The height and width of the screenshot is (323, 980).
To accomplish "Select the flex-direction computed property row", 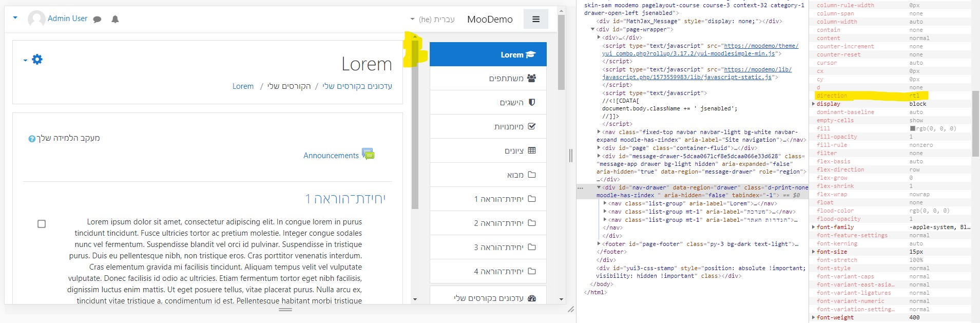I will point(890,169).
